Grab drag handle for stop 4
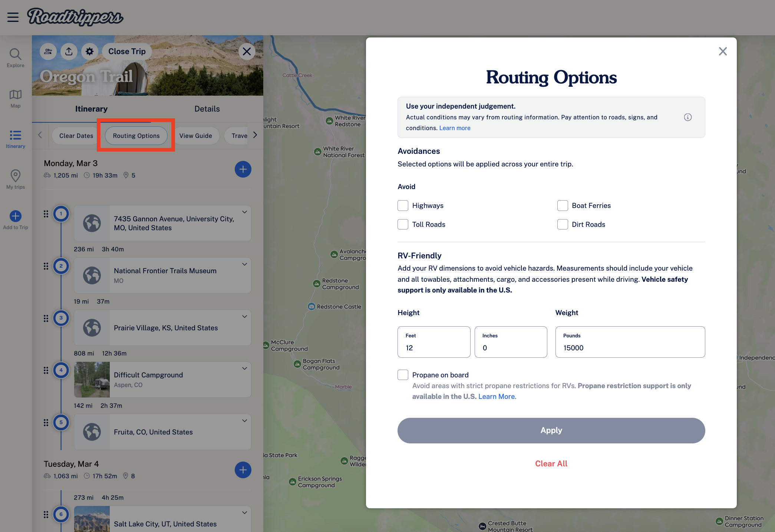The image size is (775, 532). pos(46,370)
